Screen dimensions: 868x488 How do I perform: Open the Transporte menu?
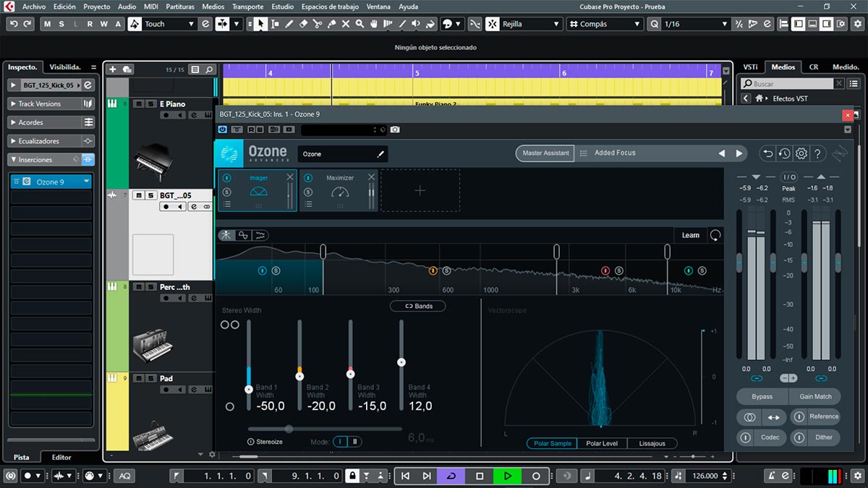point(248,7)
